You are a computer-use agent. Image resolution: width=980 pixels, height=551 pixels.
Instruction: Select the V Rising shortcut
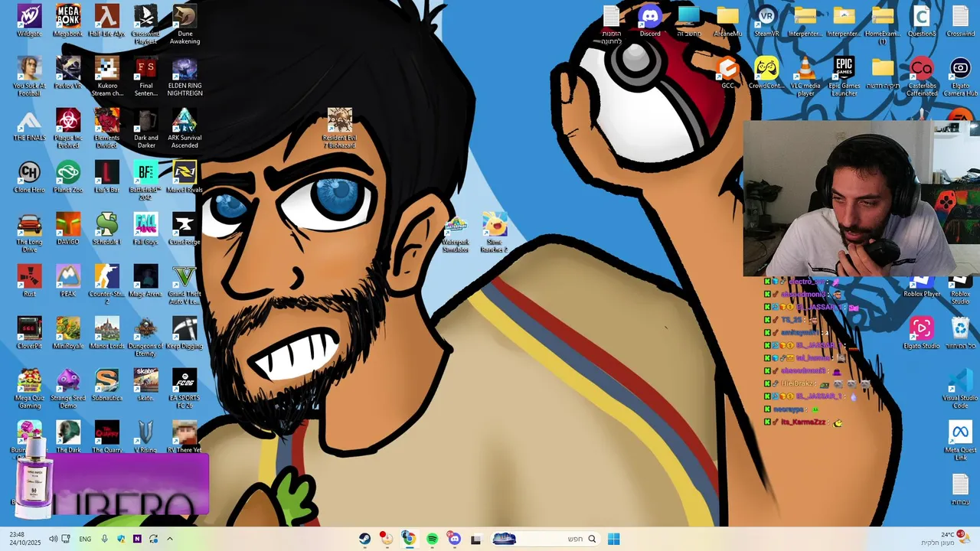(145, 437)
